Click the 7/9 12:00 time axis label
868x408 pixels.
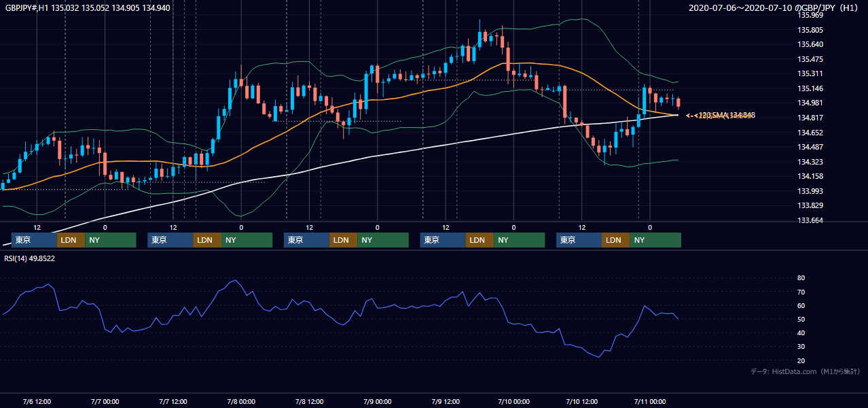pyautogui.click(x=446, y=401)
